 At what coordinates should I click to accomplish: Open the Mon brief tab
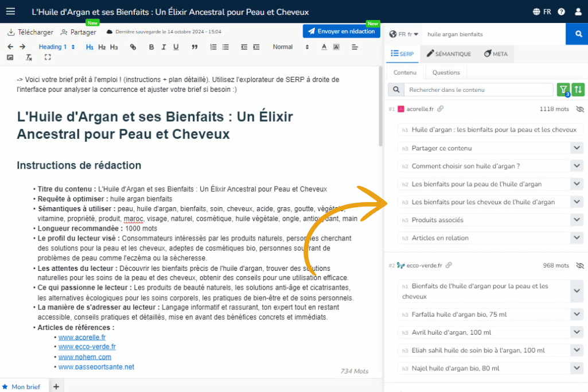click(x=24, y=386)
